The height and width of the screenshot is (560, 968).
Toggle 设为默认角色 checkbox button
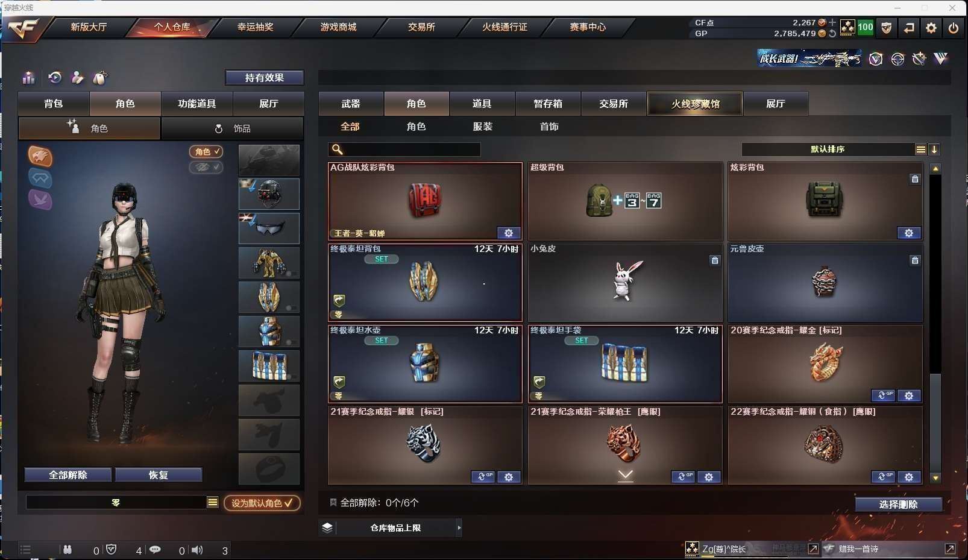pos(262,503)
